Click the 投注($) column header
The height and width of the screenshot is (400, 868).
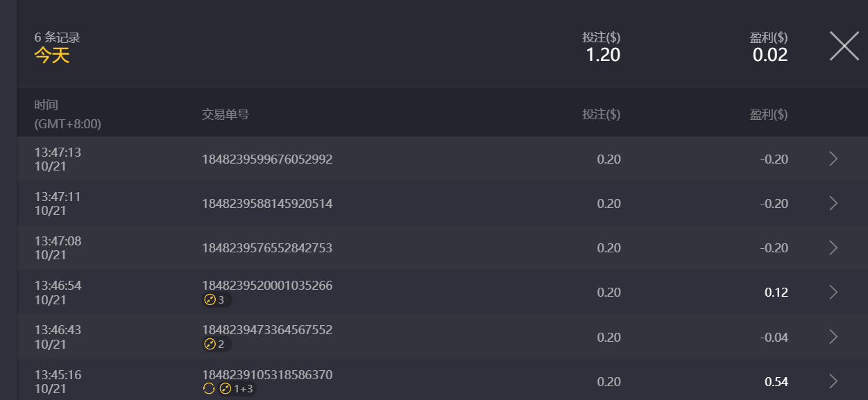point(601,114)
